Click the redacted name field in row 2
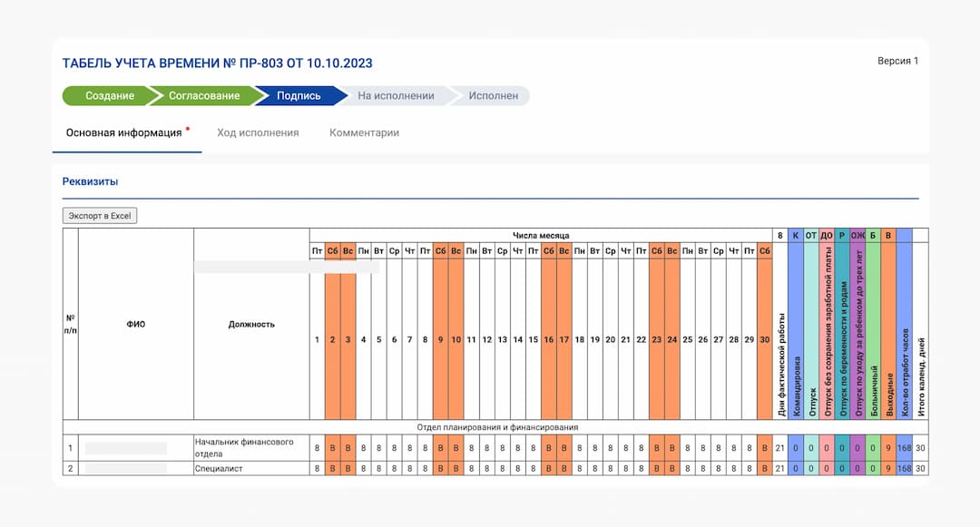The height and width of the screenshot is (527, 980). click(125, 468)
